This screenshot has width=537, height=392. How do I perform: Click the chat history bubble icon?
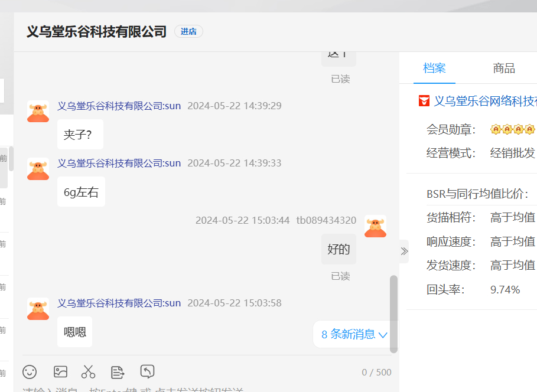click(x=147, y=371)
